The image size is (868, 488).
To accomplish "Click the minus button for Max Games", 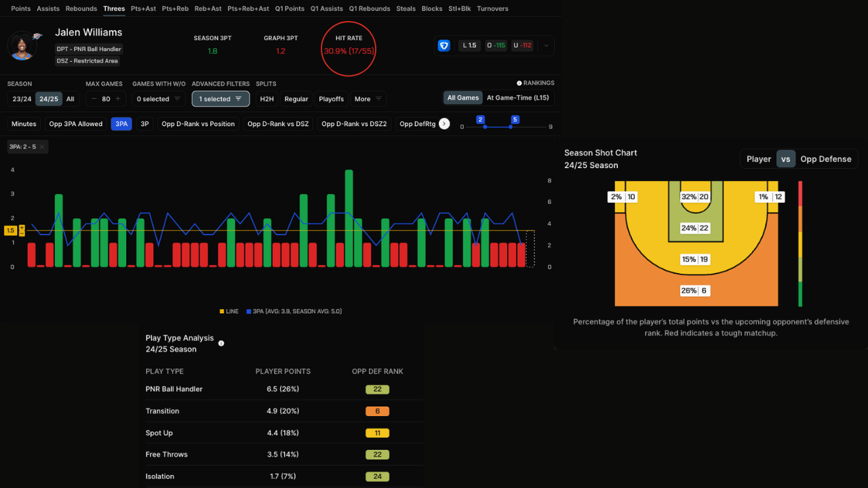I will click(x=94, y=99).
